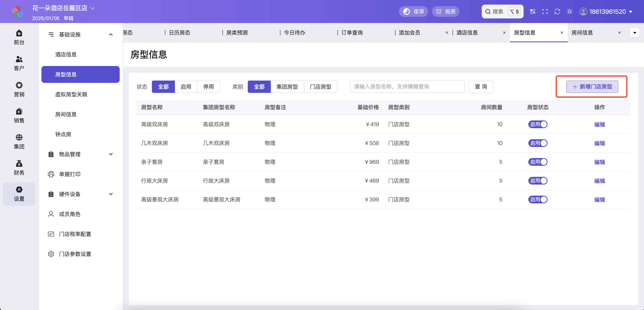The height and width of the screenshot is (310, 644).
Task: Open the 财务 finance module
Action: (19, 168)
